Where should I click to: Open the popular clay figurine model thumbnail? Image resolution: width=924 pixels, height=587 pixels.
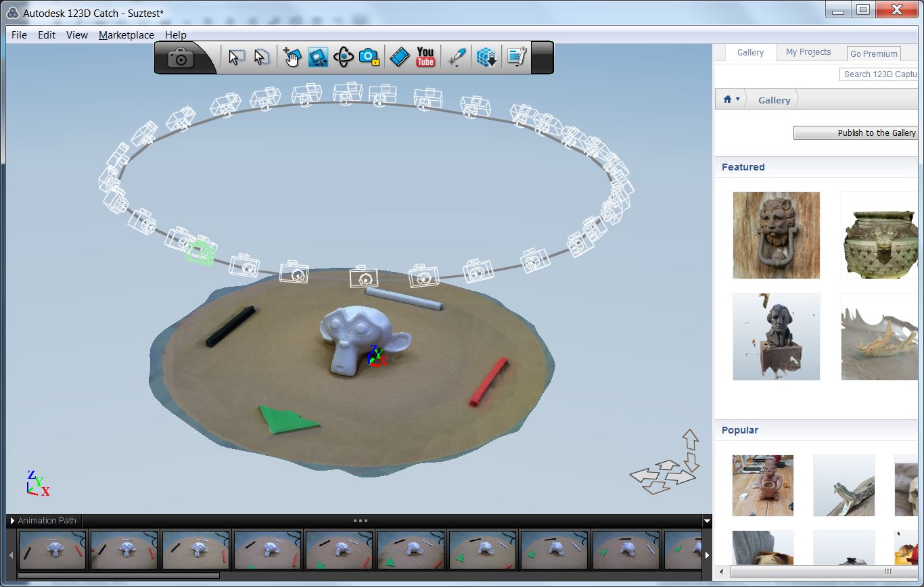763,486
